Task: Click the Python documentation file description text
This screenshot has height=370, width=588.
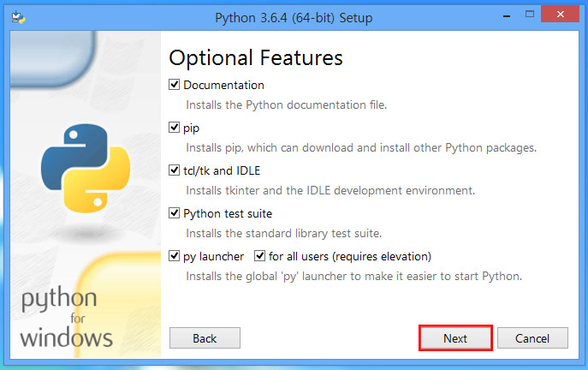Action: (x=287, y=104)
